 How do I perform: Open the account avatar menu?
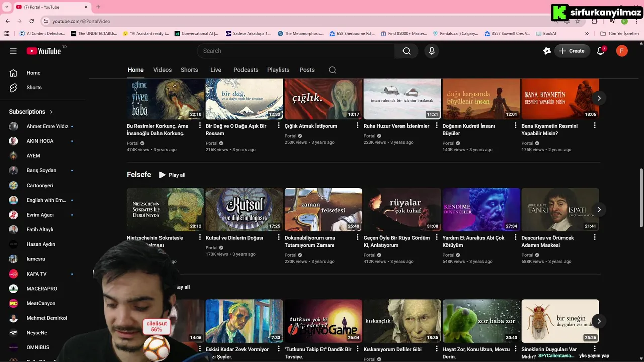coord(622,51)
